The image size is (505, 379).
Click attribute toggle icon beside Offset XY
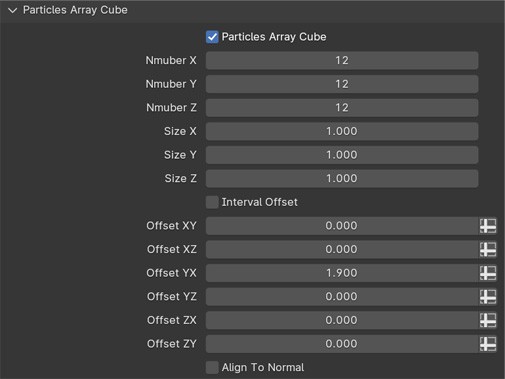488,226
